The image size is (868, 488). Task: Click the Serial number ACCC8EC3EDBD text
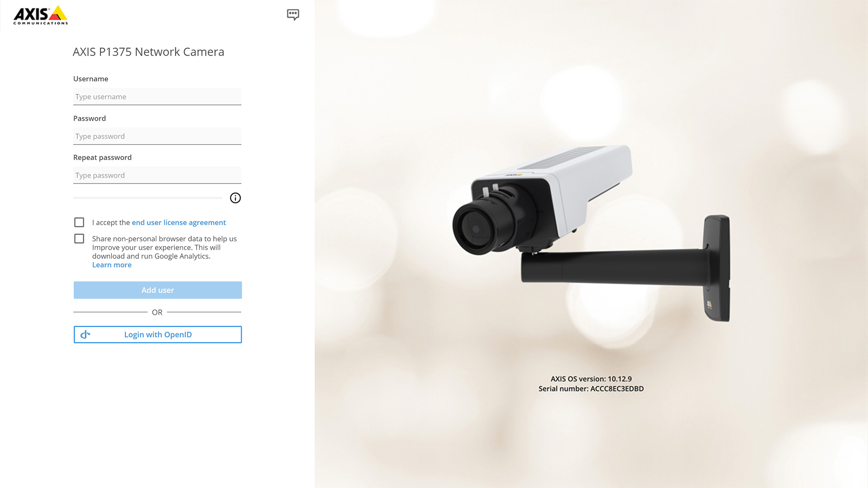click(x=591, y=389)
